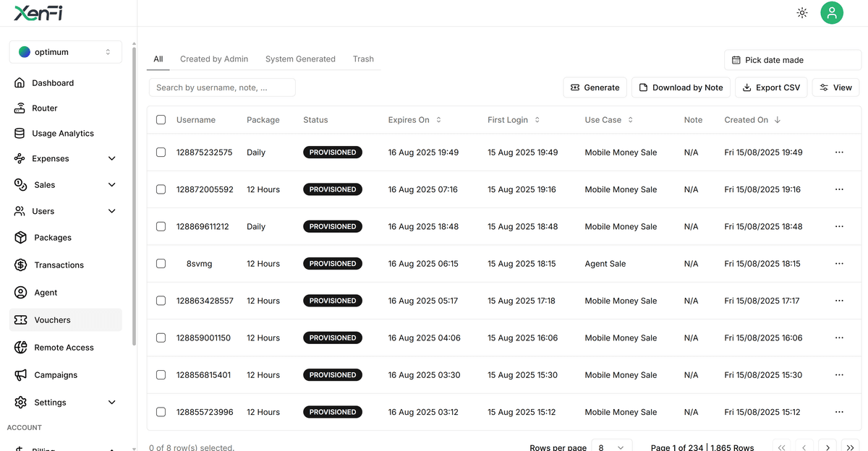Image resolution: width=868 pixels, height=451 pixels.
Task: Open row actions for voucher 128872005592
Action: [839, 189]
